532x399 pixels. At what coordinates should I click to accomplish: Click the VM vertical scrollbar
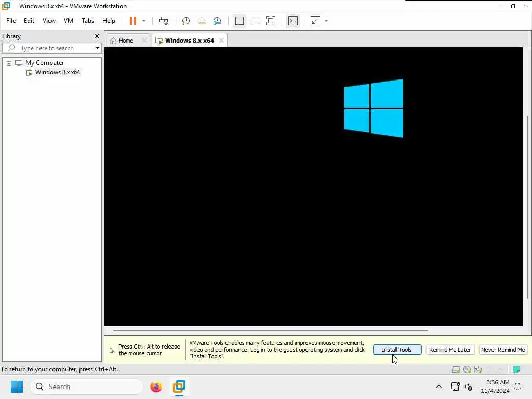tap(527, 207)
